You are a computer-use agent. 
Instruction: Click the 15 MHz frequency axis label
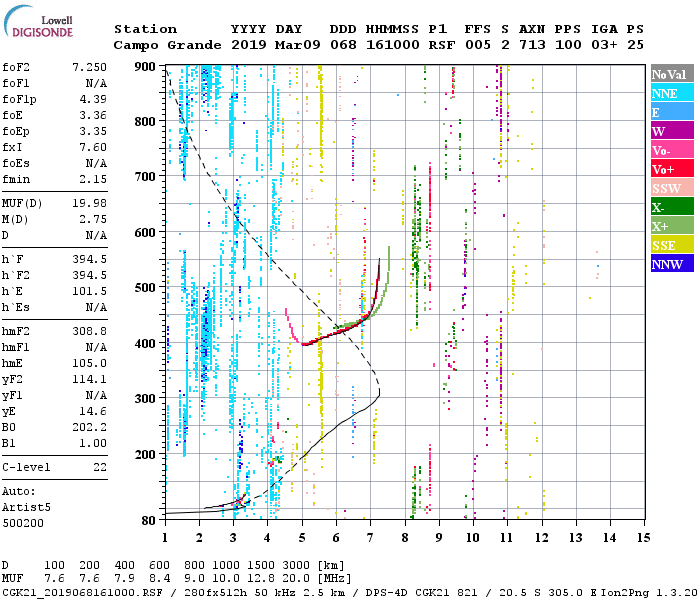(643, 538)
